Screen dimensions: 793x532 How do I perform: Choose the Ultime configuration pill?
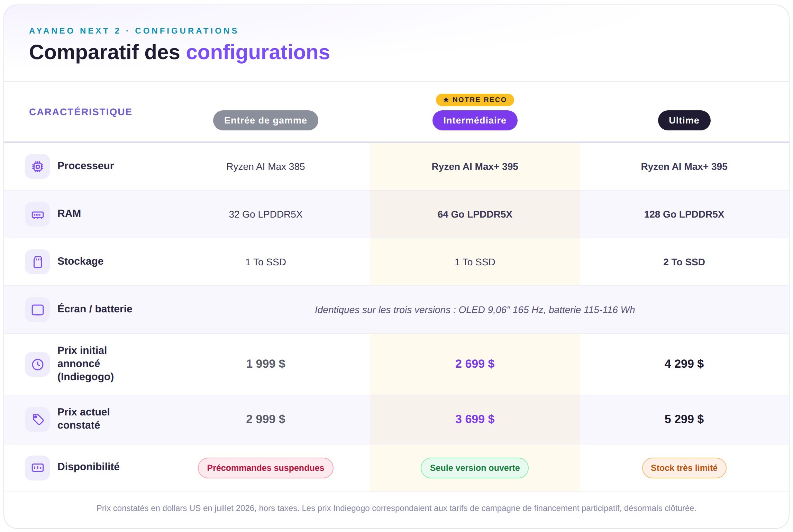coord(684,120)
